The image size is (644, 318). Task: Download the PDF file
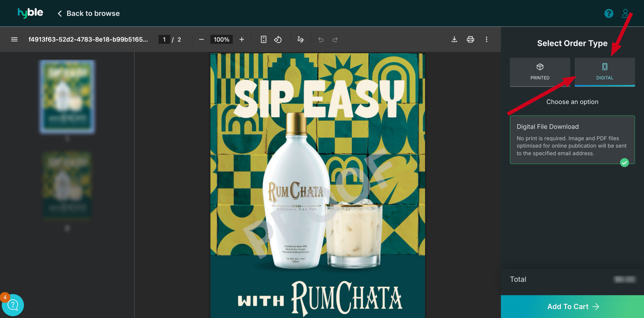click(454, 39)
